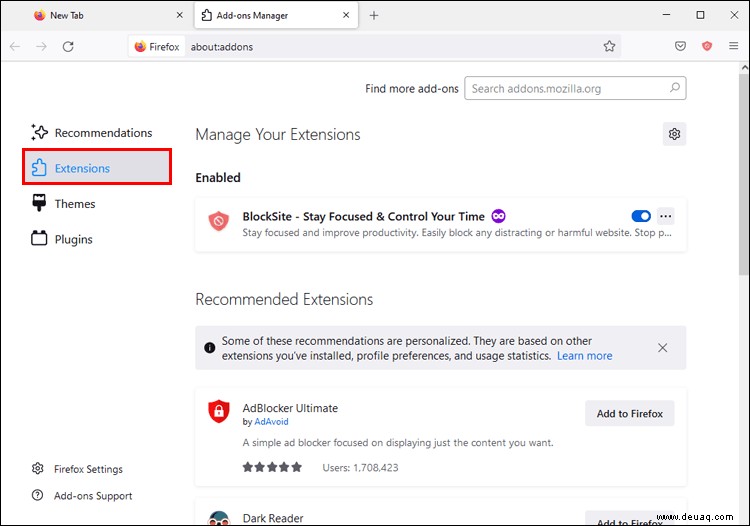This screenshot has width=750, height=526.
Task: Go back using the back arrow
Action: (x=15, y=46)
